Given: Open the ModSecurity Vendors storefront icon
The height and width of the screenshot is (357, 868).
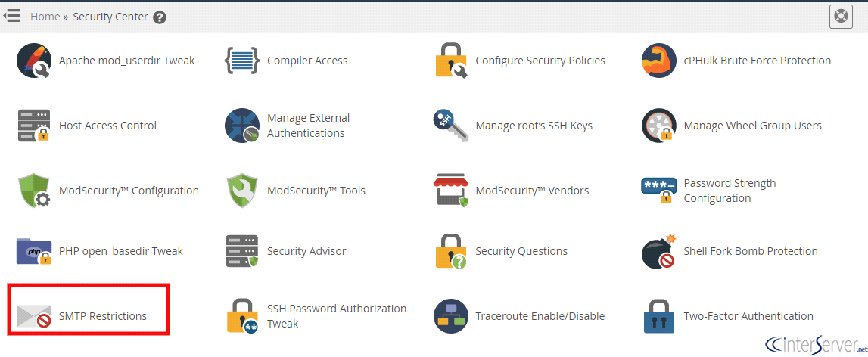Looking at the screenshot, I should [450, 191].
